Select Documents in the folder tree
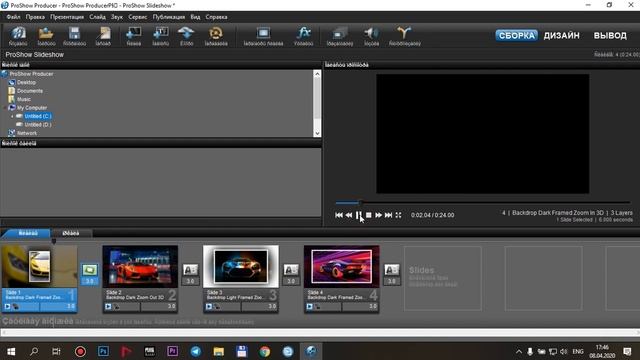The image size is (640, 360). click(x=30, y=91)
